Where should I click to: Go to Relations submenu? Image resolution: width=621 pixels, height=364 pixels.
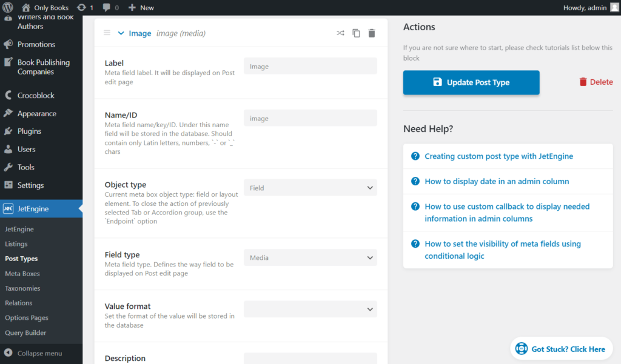(19, 303)
